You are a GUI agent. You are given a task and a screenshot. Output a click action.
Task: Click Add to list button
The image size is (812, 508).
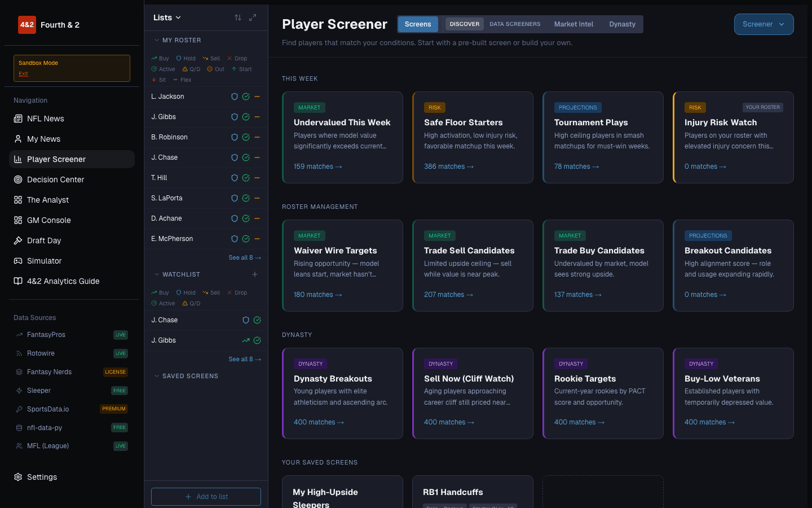[x=206, y=497]
